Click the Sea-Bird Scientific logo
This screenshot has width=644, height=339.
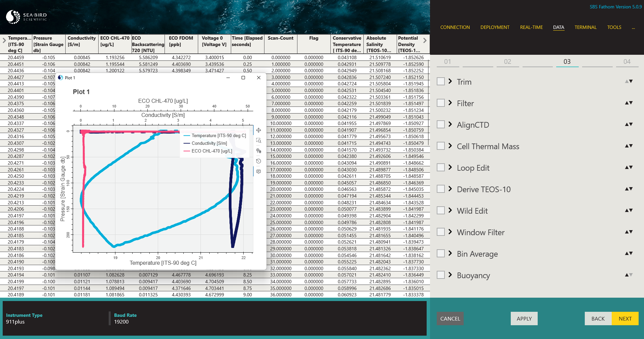[27, 17]
